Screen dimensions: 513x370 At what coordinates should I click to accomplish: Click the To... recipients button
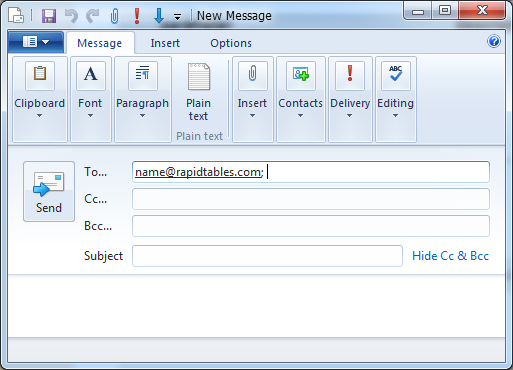tap(96, 172)
